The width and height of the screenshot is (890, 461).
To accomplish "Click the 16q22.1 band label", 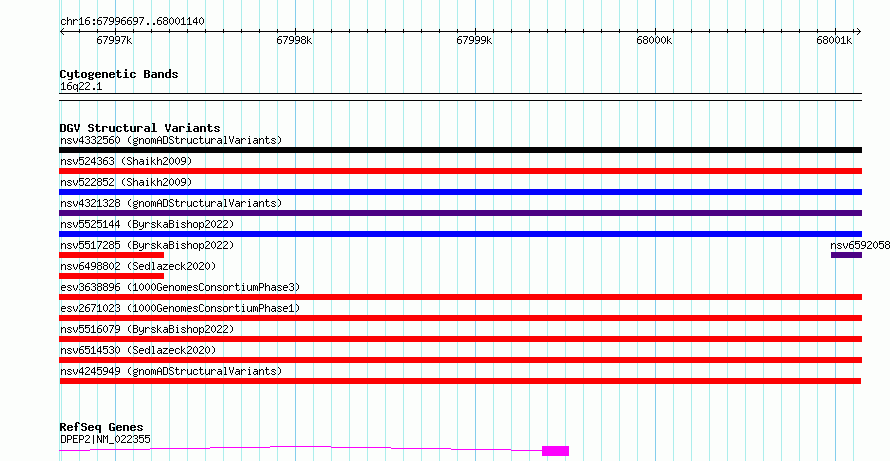I will pos(81,87).
